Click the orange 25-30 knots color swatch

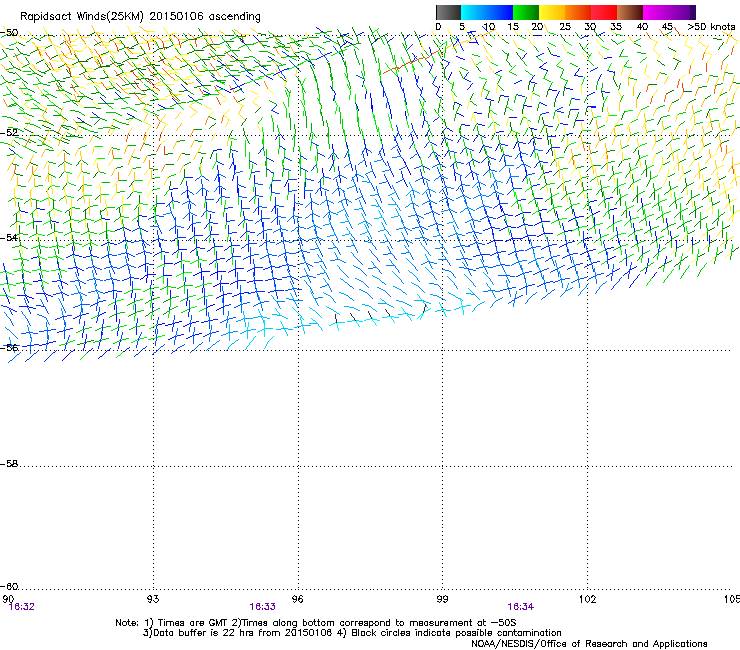pyautogui.click(x=578, y=12)
